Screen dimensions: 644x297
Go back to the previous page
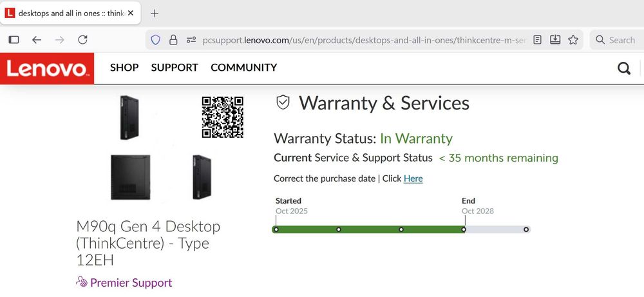37,39
